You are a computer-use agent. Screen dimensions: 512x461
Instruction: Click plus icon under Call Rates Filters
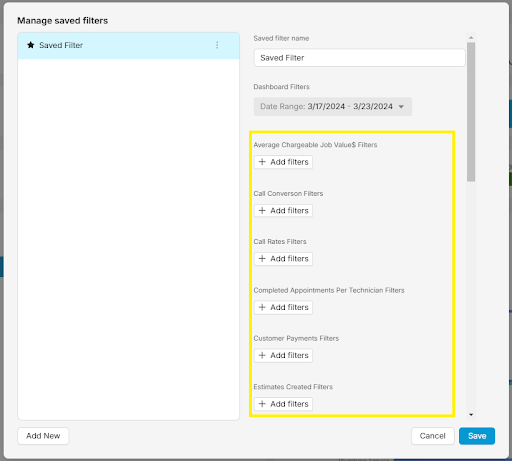click(x=262, y=259)
